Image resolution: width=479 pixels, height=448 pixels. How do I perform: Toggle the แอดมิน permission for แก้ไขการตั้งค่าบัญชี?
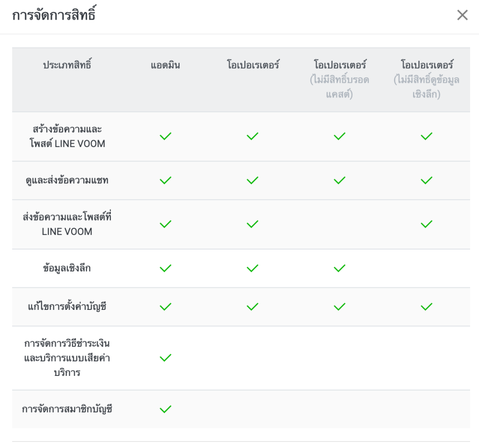pos(165,307)
